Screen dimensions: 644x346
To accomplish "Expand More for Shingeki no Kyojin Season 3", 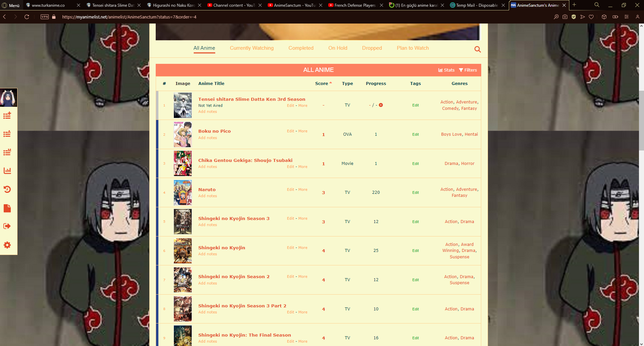I will (303, 218).
